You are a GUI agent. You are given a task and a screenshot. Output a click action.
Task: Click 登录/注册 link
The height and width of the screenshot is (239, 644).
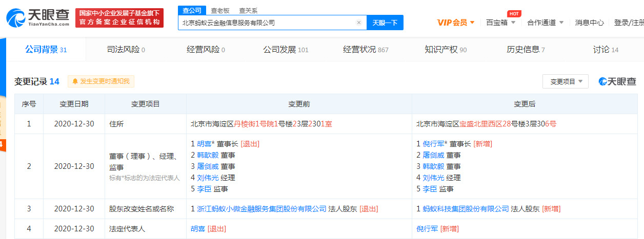tap(629, 23)
